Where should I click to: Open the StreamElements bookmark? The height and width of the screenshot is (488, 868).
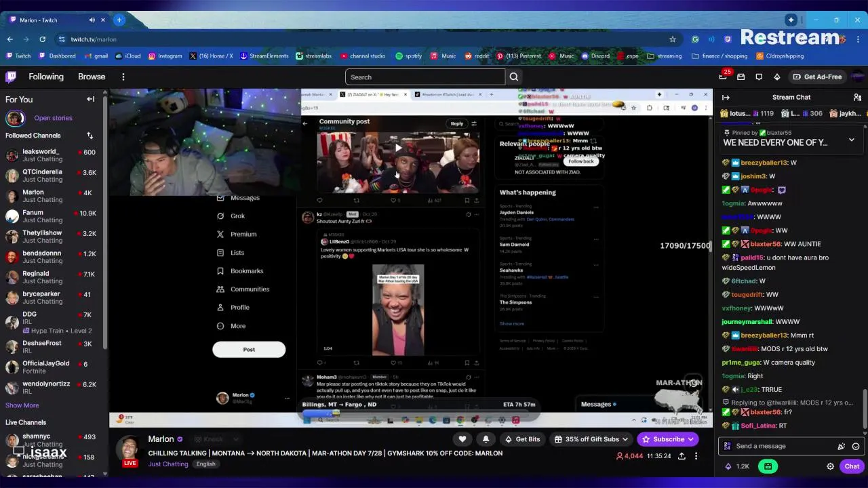264,56
